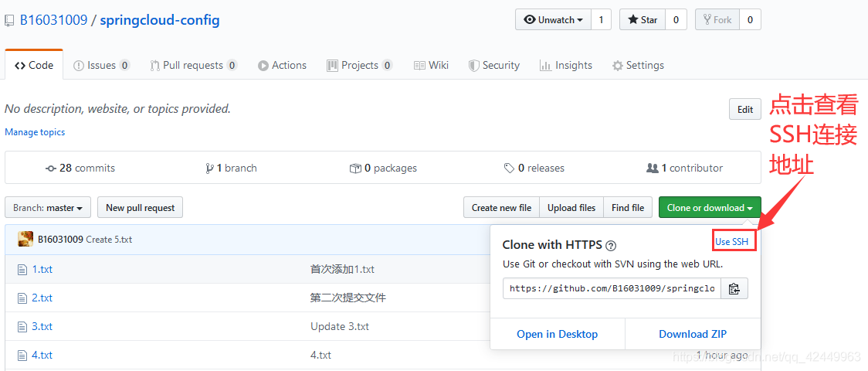Click the help icon beside Clone with HTTPS
Image resolution: width=868 pixels, height=371 pixels.
coord(611,246)
